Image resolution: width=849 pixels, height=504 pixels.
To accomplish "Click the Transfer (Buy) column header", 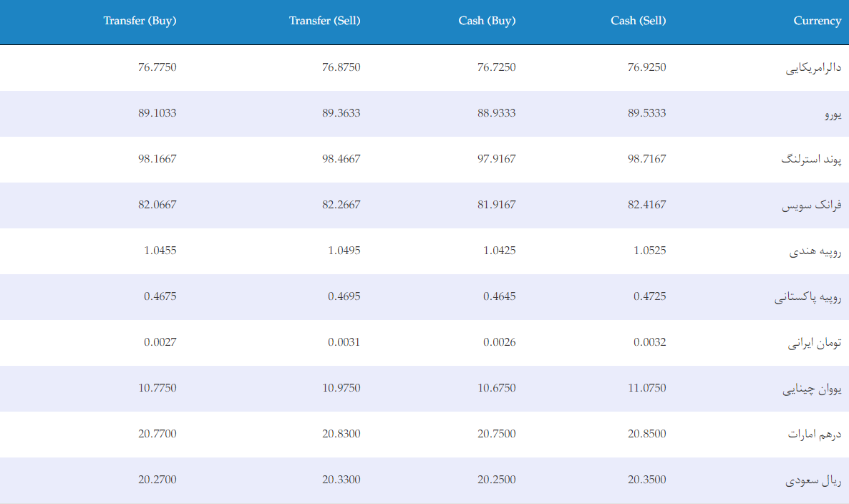I will pos(140,21).
